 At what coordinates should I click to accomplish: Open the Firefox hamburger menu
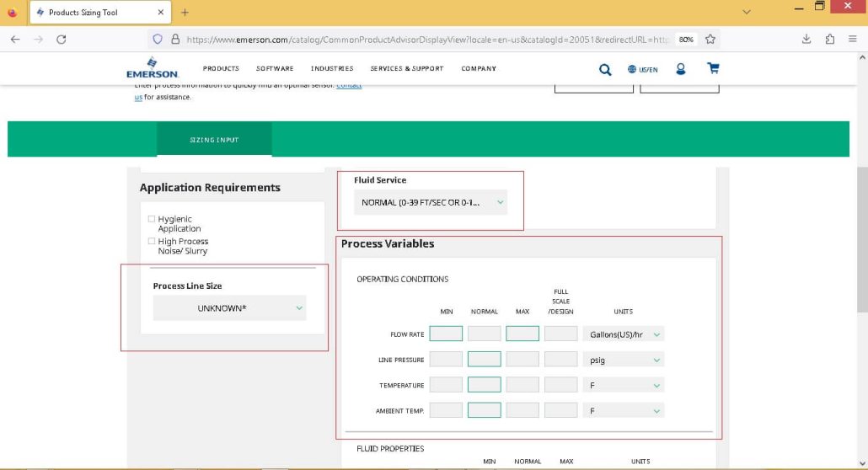tap(853, 40)
